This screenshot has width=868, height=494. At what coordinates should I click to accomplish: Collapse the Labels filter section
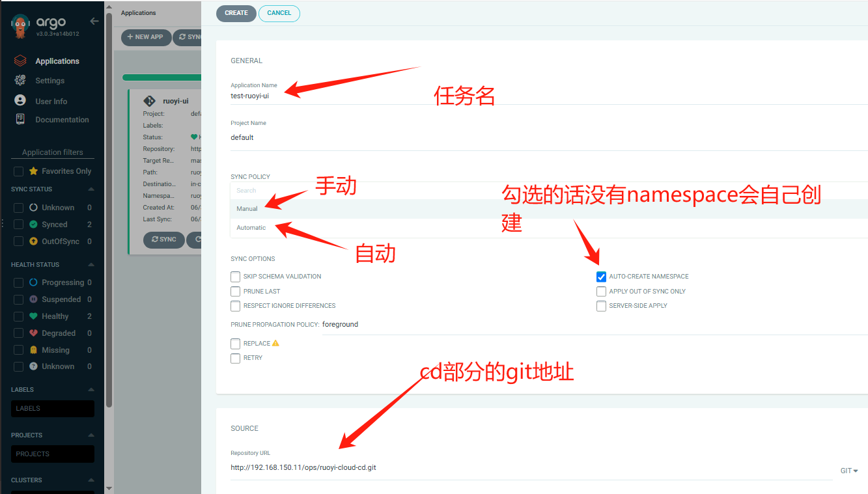click(x=91, y=390)
